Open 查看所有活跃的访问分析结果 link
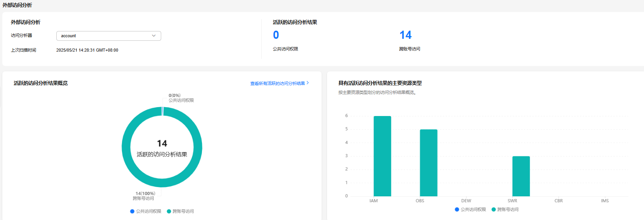Image resolution: width=644 pixels, height=220 pixels. (x=277, y=83)
